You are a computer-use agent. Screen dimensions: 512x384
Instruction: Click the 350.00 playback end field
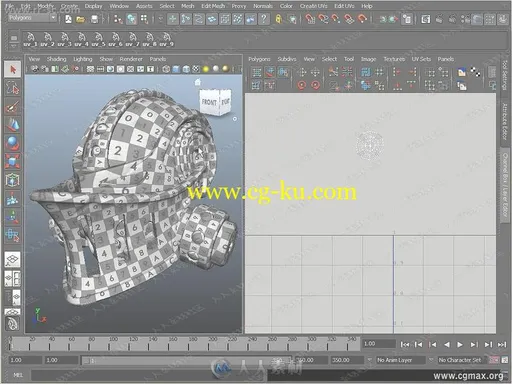click(348, 360)
